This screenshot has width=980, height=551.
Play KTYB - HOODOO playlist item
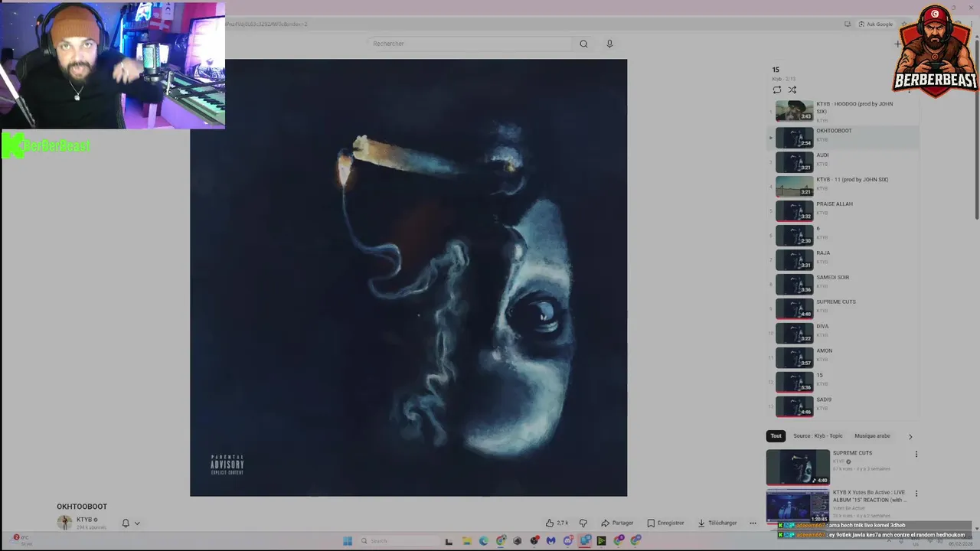842,111
